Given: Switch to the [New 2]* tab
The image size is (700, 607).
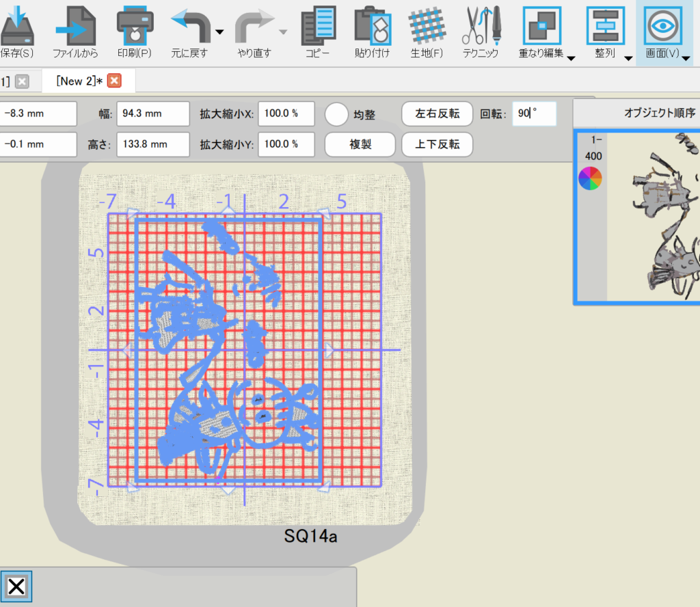Looking at the screenshot, I should pyautogui.click(x=79, y=81).
